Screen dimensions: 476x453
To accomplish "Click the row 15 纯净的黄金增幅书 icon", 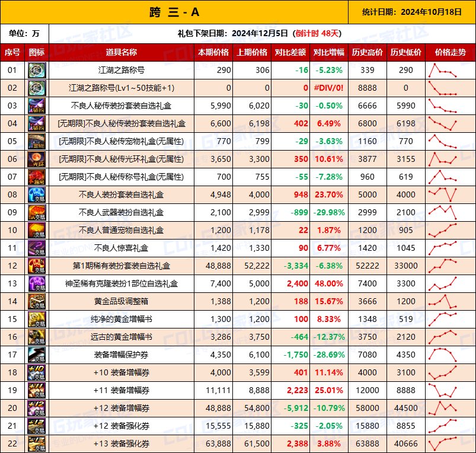I will click(37, 319).
